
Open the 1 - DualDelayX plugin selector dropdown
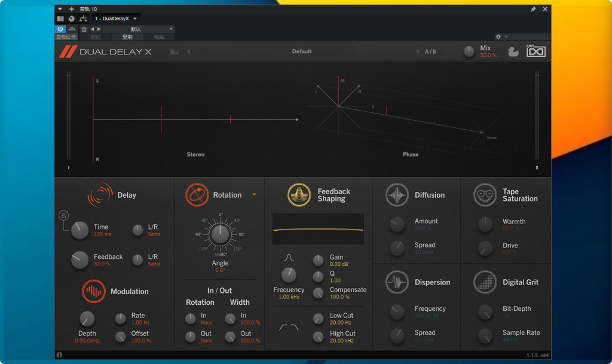pos(115,19)
